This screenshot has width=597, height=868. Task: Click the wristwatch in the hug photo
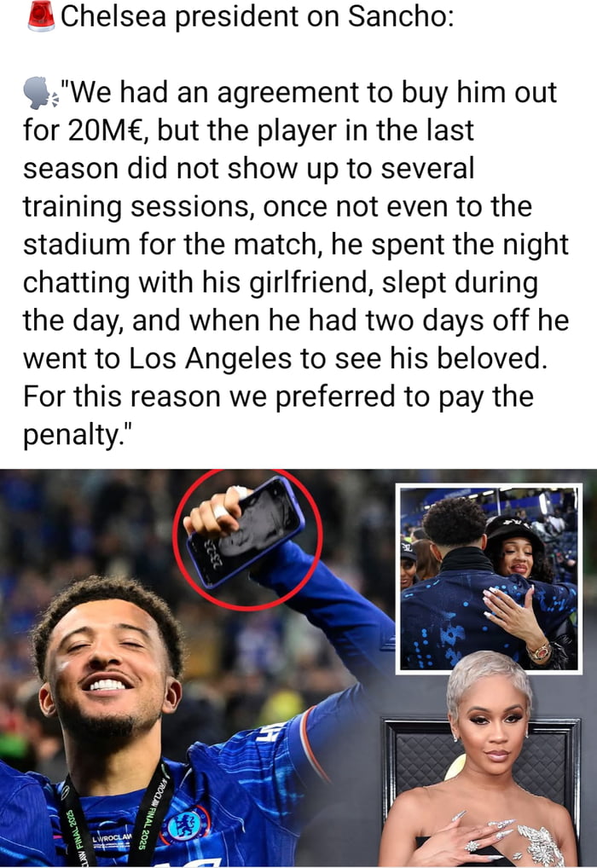(540, 651)
